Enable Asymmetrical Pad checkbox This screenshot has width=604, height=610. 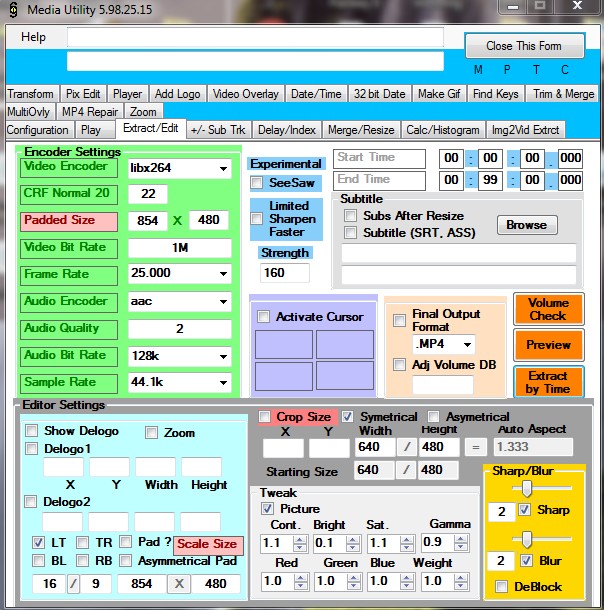[125, 561]
